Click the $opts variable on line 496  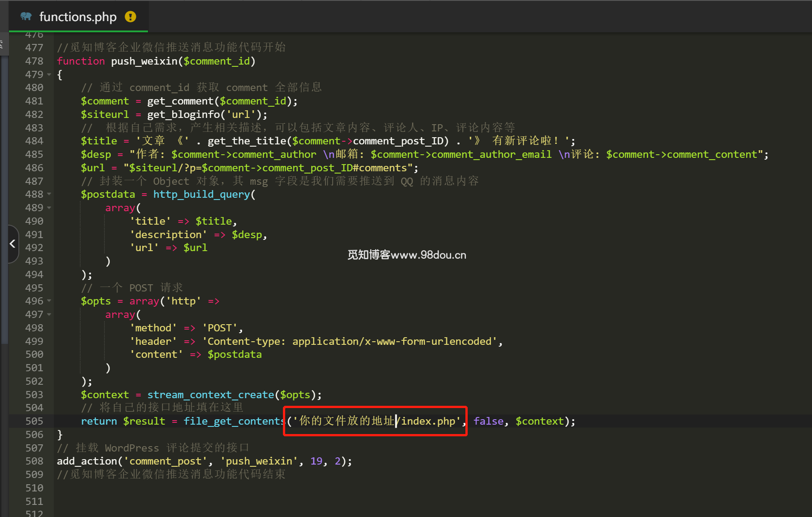pyautogui.click(x=96, y=301)
